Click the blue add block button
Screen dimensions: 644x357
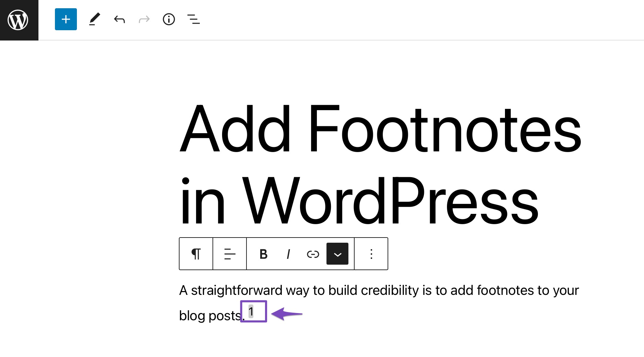pyautogui.click(x=66, y=19)
